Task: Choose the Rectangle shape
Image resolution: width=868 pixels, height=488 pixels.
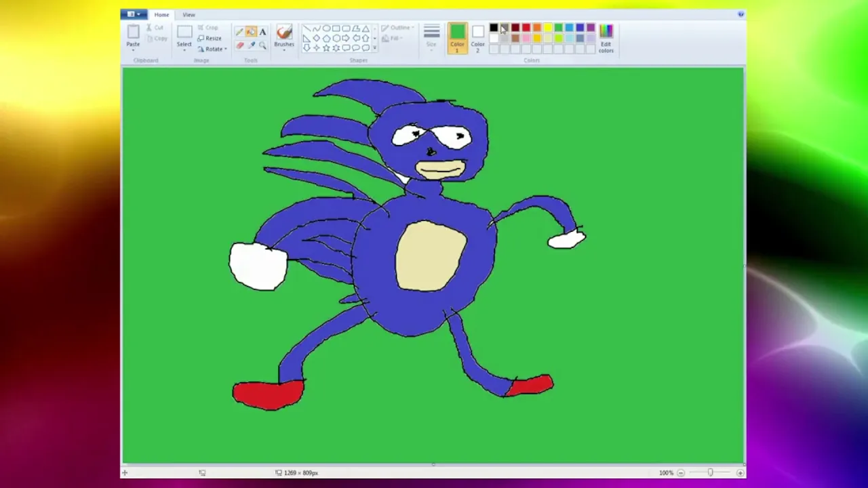Action: coord(336,28)
